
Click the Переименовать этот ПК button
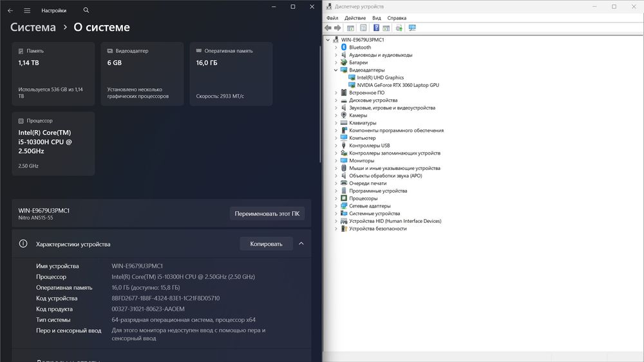point(267,214)
